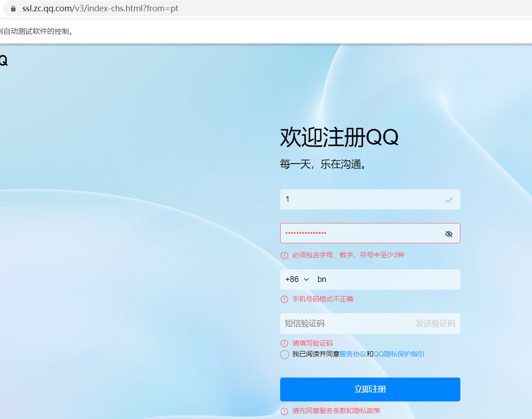This screenshot has height=419, width=532.
Task: Click the automation control notice bar text
Action: pyautogui.click(x=36, y=32)
